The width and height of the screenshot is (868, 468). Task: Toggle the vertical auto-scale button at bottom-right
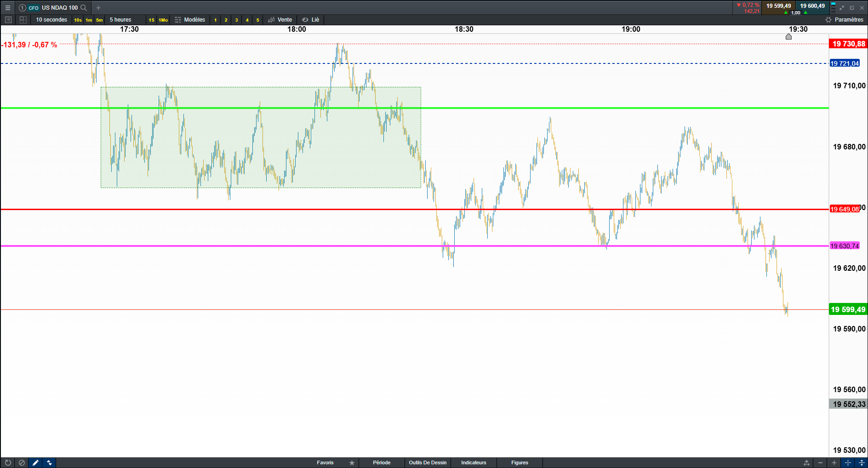tap(862, 463)
